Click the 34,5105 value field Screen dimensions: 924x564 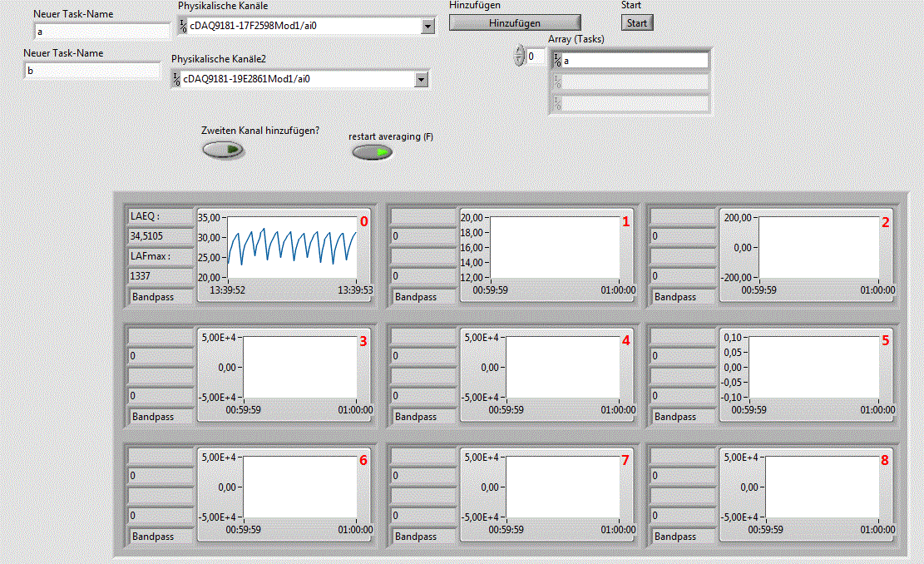pyautogui.click(x=161, y=236)
